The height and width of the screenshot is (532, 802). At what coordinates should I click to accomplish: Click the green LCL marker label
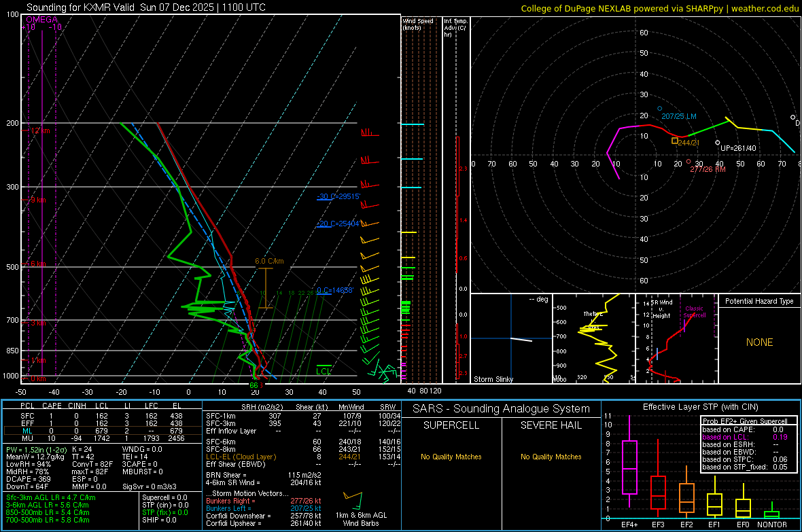tap(324, 372)
